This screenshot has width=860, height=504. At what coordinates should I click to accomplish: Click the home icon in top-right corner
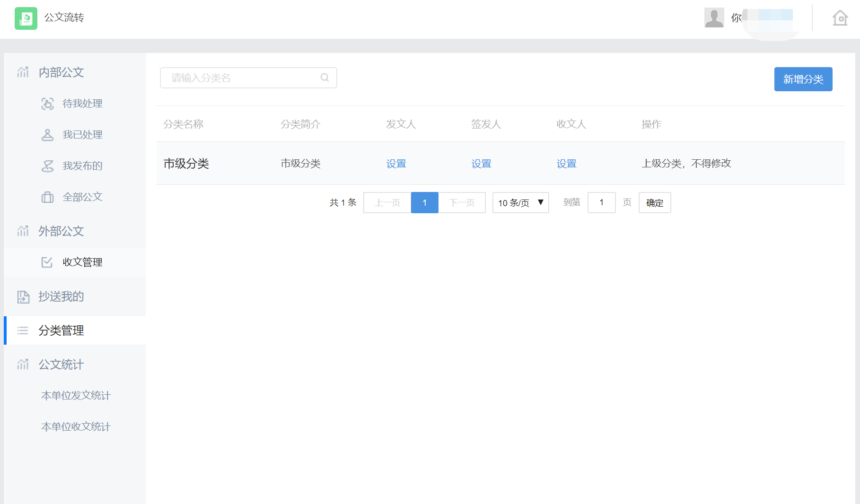tap(840, 18)
